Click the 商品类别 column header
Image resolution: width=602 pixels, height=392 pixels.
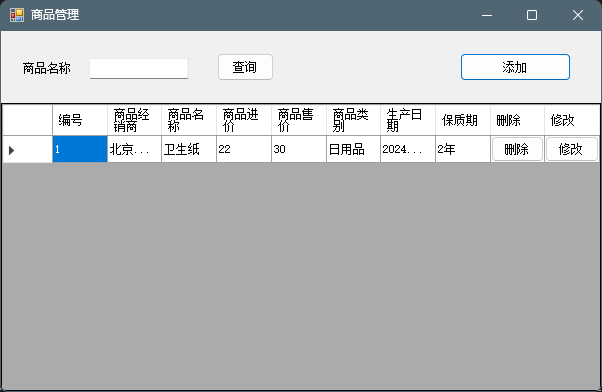pyautogui.click(x=353, y=120)
